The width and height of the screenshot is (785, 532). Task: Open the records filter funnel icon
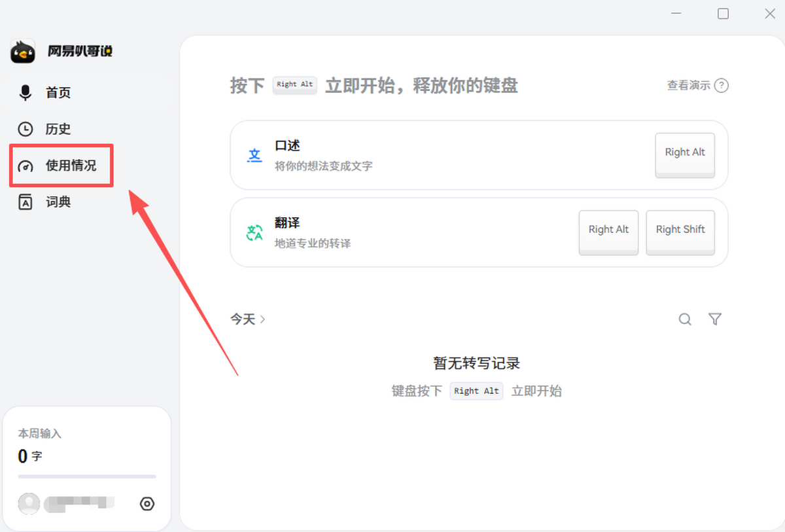tap(715, 319)
